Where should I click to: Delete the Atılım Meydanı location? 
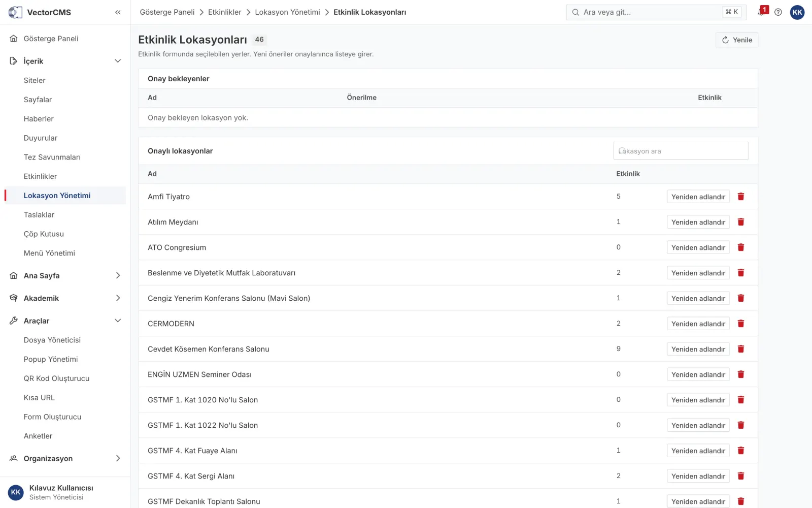tap(741, 222)
